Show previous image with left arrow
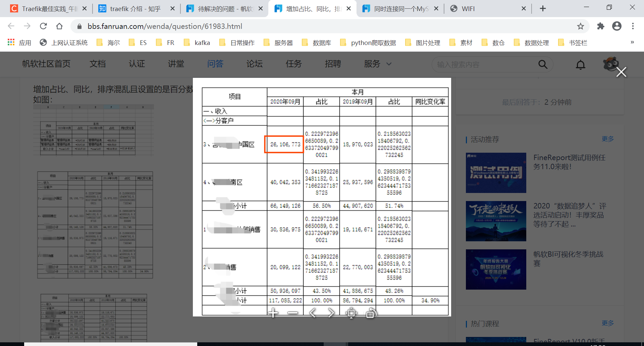The width and height of the screenshot is (644, 346). point(312,313)
